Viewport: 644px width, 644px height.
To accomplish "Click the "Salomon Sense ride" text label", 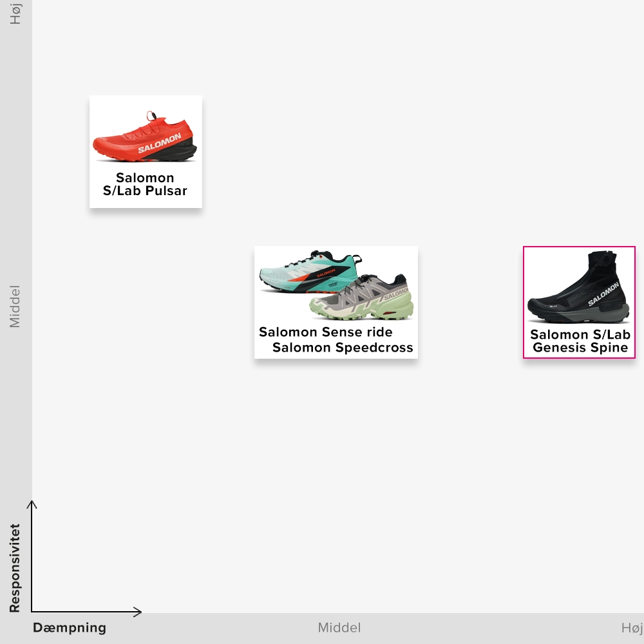I will 325,332.
